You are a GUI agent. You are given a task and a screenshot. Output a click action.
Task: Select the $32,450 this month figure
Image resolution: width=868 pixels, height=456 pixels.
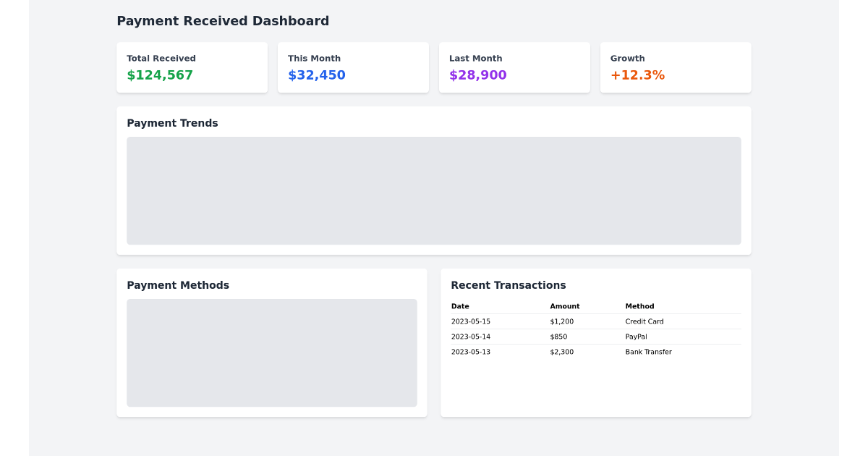click(x=316, y=75)
